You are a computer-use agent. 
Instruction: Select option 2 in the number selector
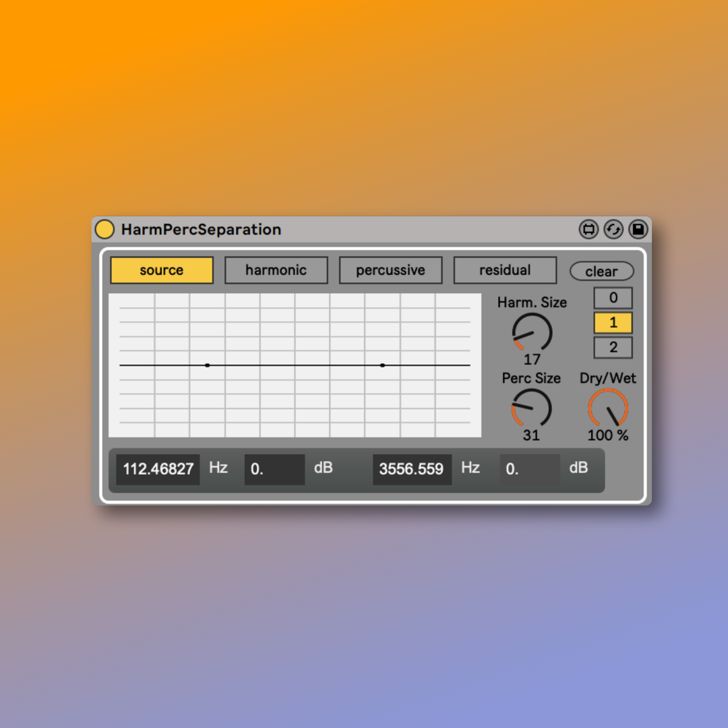pyautogui.click(x=613, y=348)
